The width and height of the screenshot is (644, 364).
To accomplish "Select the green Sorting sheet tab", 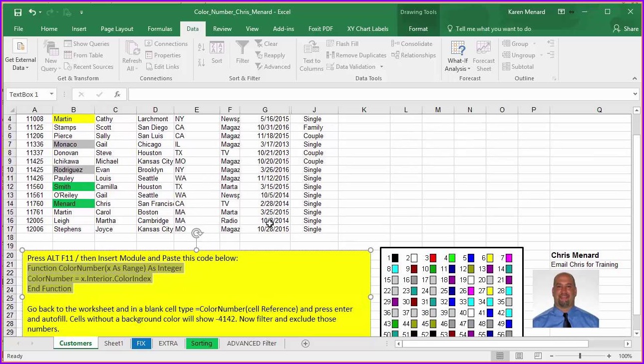I will [x=202, y=343].
